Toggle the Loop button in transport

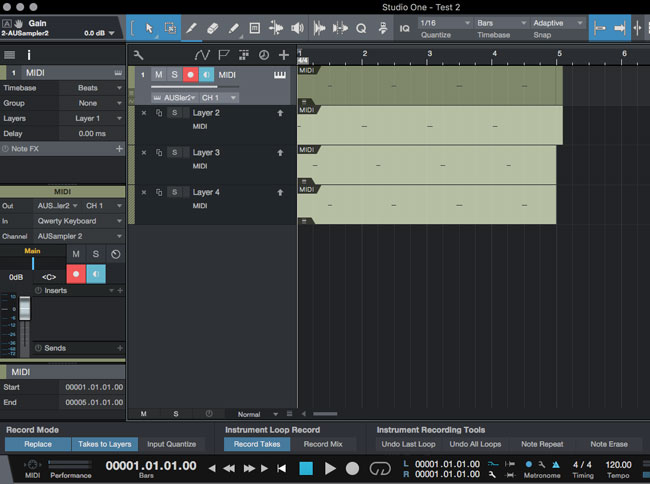click(379, 467)
